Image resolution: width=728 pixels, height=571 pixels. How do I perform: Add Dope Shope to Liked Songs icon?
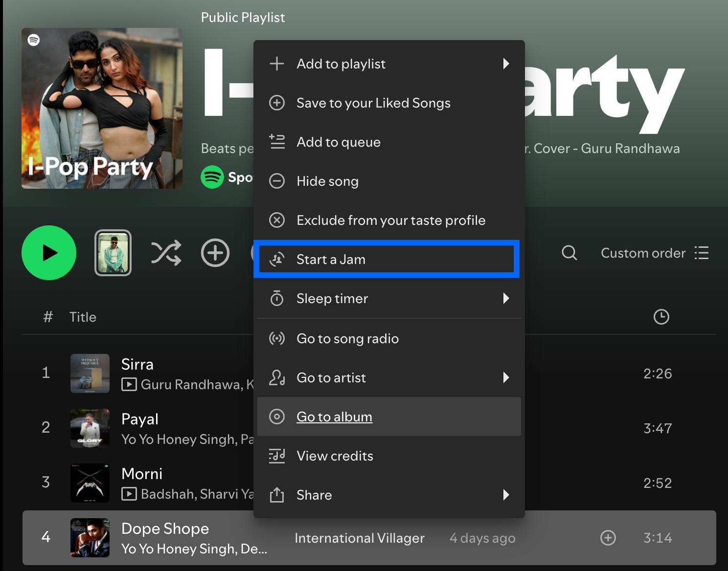pyautogui.click(x=608, y=538)
